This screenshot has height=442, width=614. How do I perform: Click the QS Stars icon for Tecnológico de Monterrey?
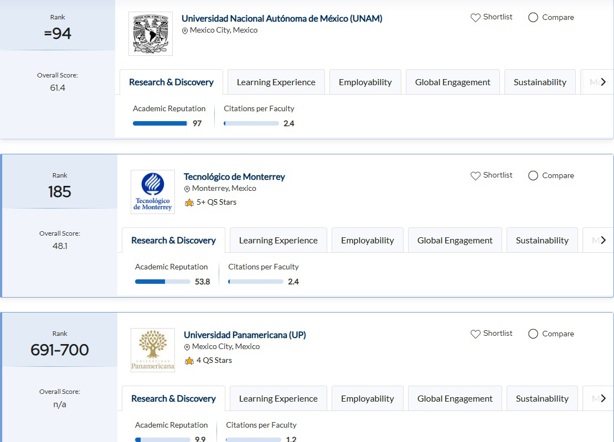click(x=189, y=202)
